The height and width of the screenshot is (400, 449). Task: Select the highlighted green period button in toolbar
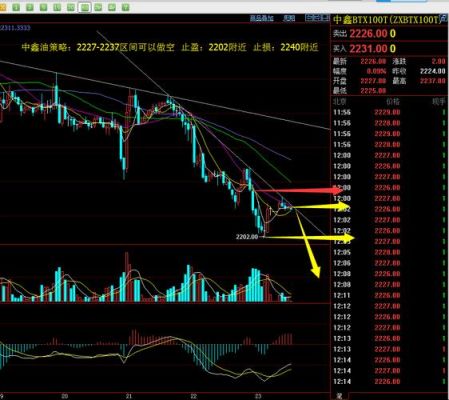point(85,7)
